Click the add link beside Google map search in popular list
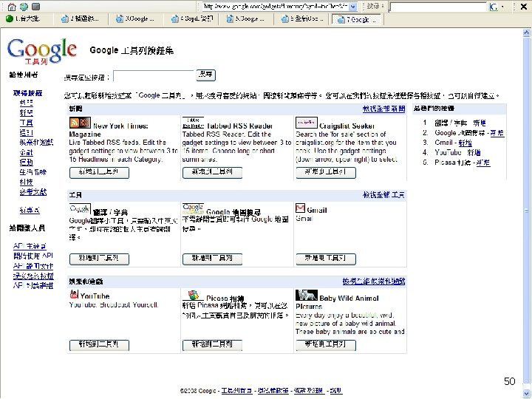Viewport: 532px width, 399px height. (x=497, y=133)
